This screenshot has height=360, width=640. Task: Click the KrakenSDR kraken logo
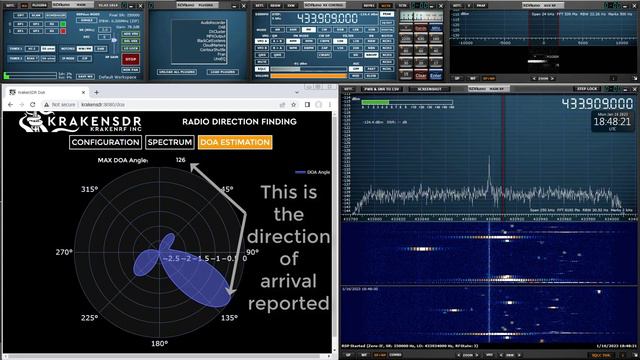(x=33, y=122)
